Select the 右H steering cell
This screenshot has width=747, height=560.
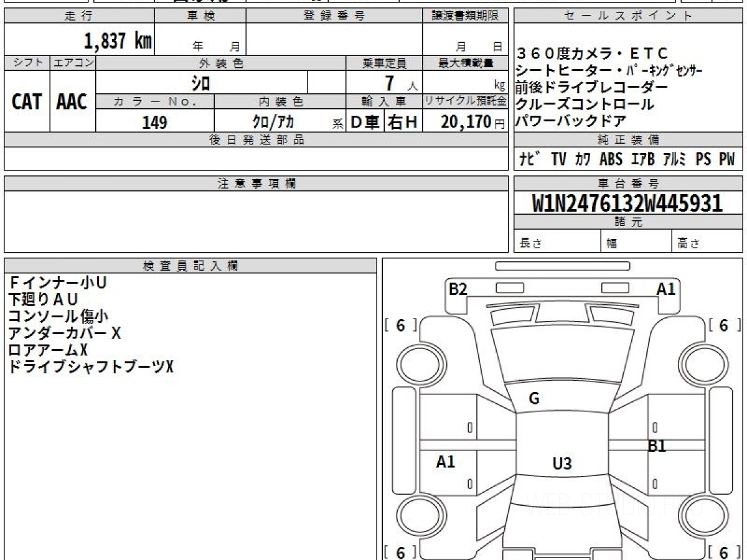tap(403, 122)
